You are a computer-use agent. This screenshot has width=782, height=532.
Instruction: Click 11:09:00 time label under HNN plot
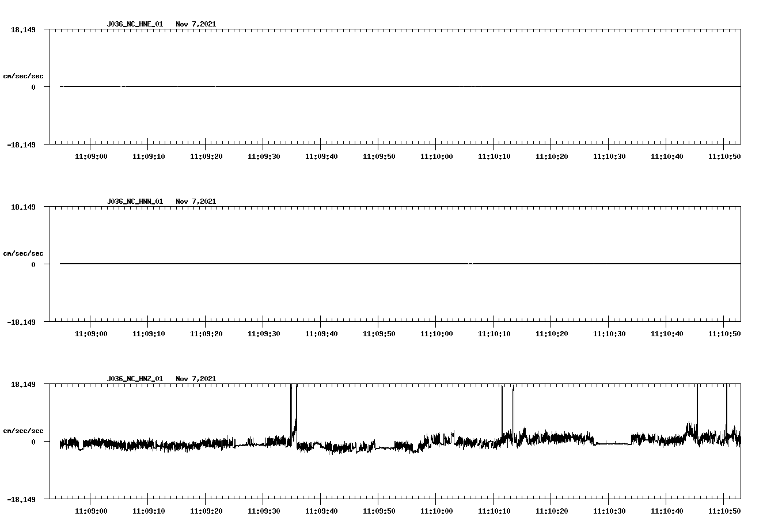pos(91,334)
